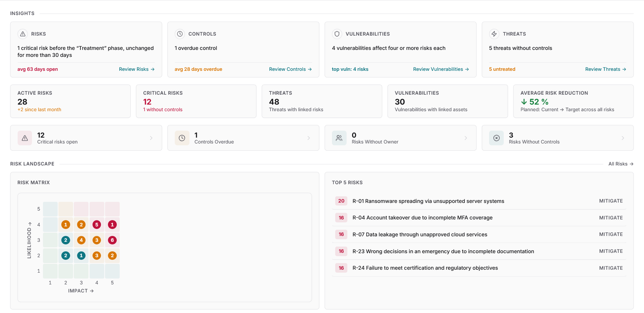Click 'avg 28 days overdue' text

[198, 69]
